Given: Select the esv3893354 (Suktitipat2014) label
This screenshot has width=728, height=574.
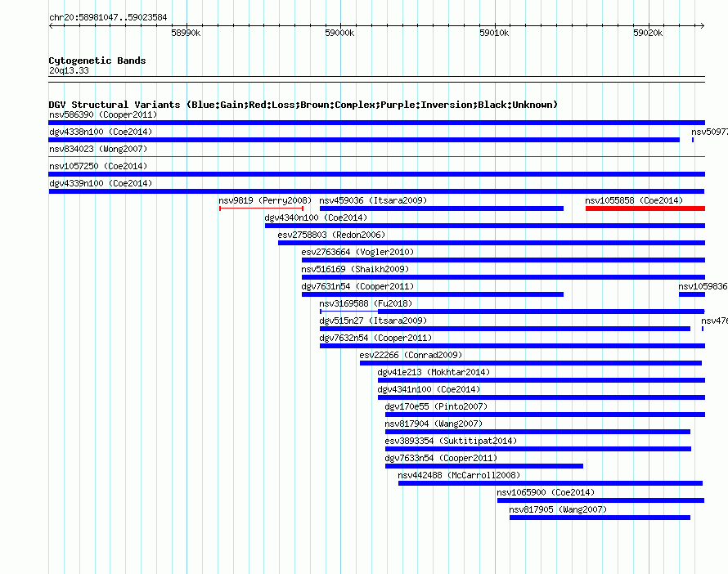Looking at the screenshot, I should (x=451, y=441).
